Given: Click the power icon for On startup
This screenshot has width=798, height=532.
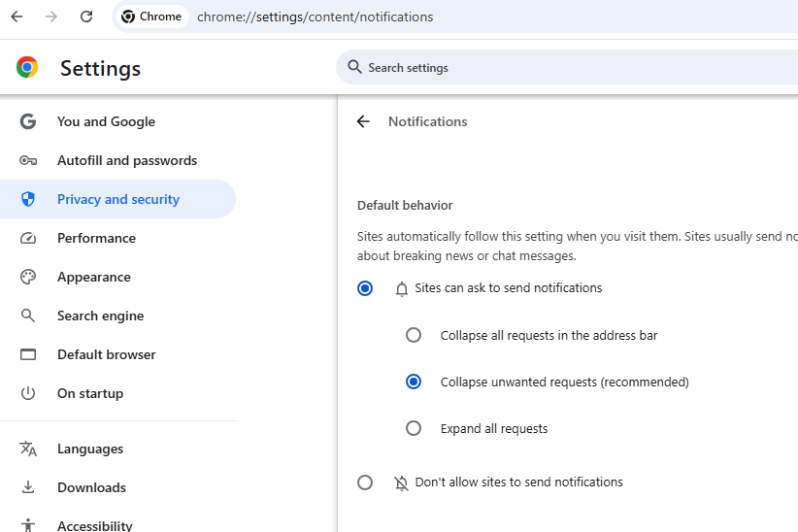Looking at the screenshot, I should click(28, 393).
